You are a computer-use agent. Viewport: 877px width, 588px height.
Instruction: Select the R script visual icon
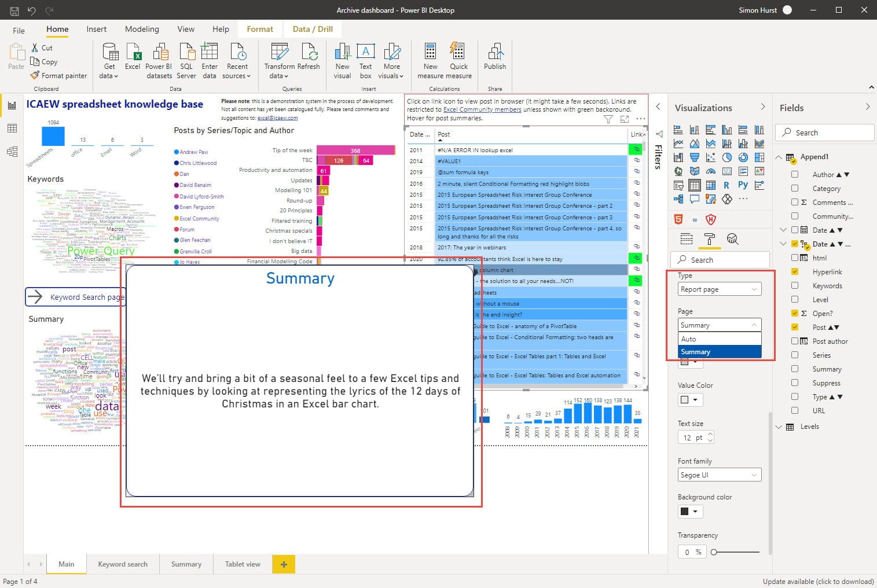click(727, 185)
